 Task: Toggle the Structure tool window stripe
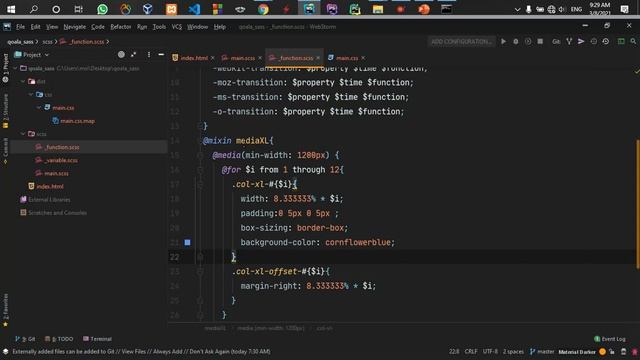[x=5, y=111]
